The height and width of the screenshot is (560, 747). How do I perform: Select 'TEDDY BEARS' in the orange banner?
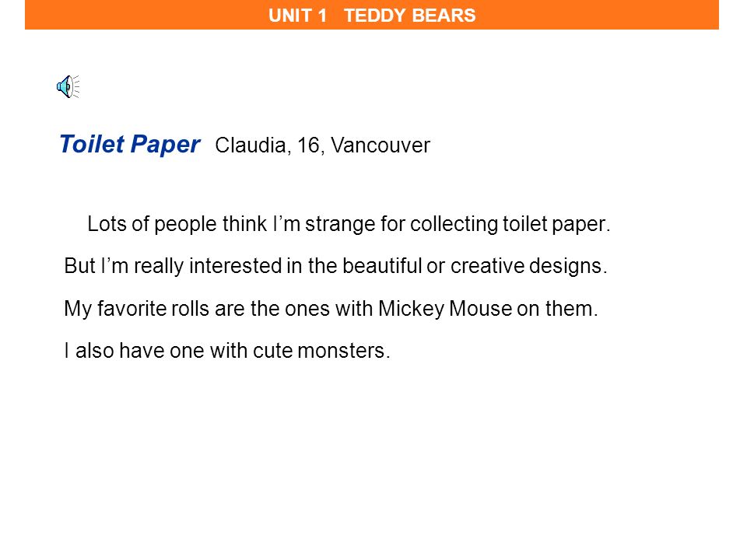[410, 16]
